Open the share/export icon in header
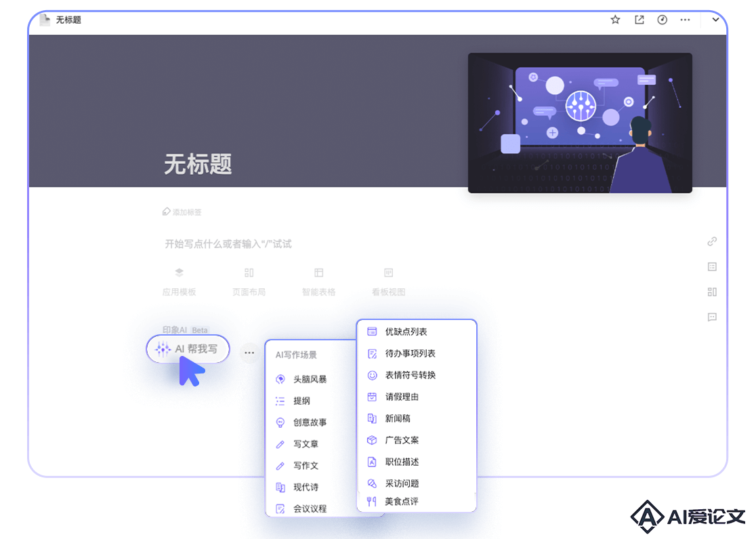Viewport: 756px width, 539px height. tap(639, 20)
